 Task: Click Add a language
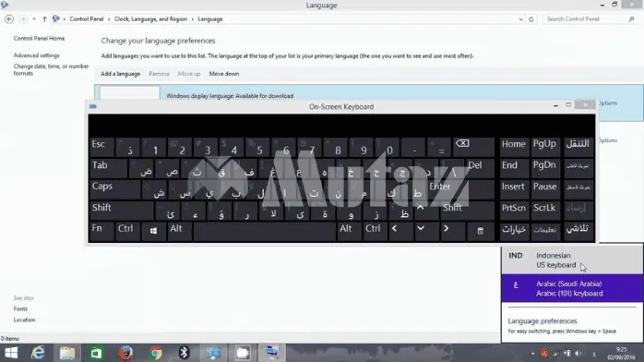[120, 74]
